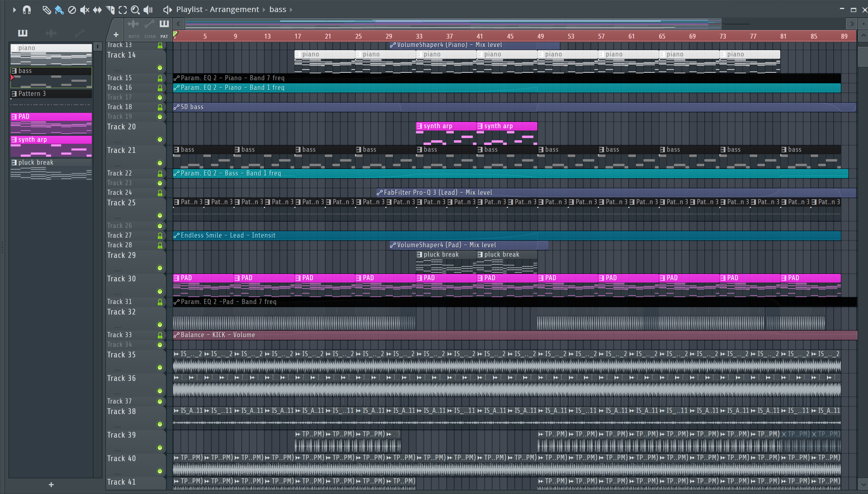Click the speaker preview icon beside the title
Viewport: 868px width, 494px height.
coord(168,10)
